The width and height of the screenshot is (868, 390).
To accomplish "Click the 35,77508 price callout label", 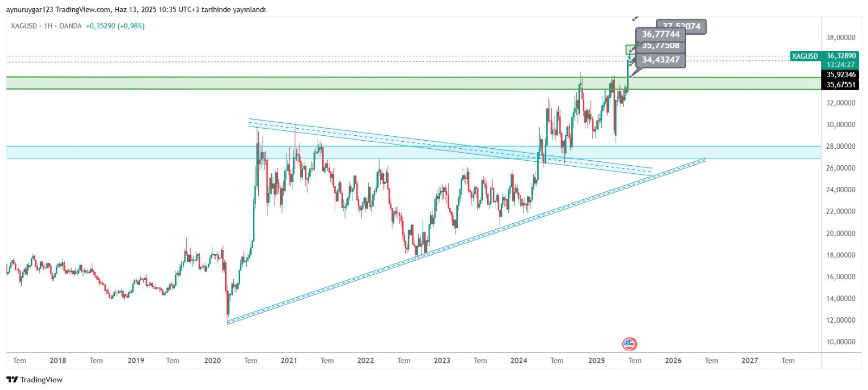I will (x=660, y=47).
